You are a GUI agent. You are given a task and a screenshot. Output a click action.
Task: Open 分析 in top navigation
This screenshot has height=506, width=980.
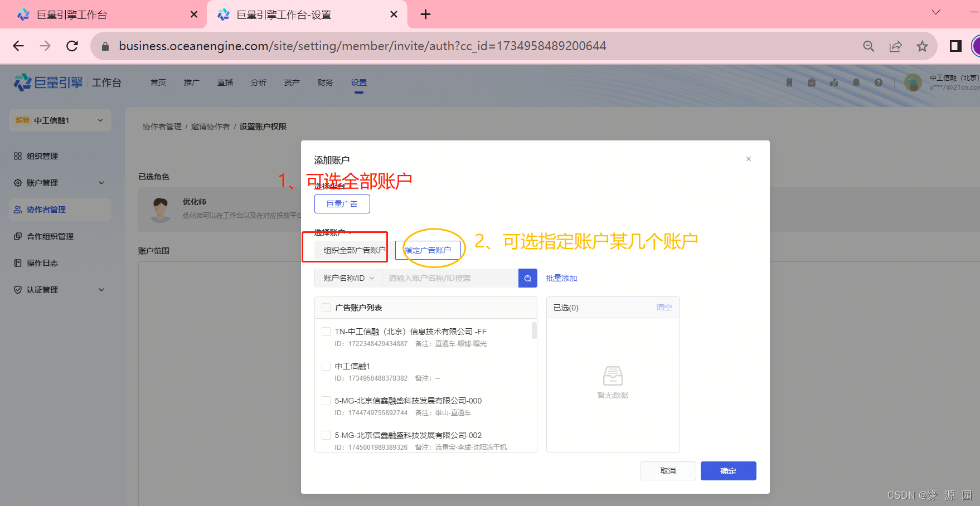pyautogui.click(x=259, y=82)
